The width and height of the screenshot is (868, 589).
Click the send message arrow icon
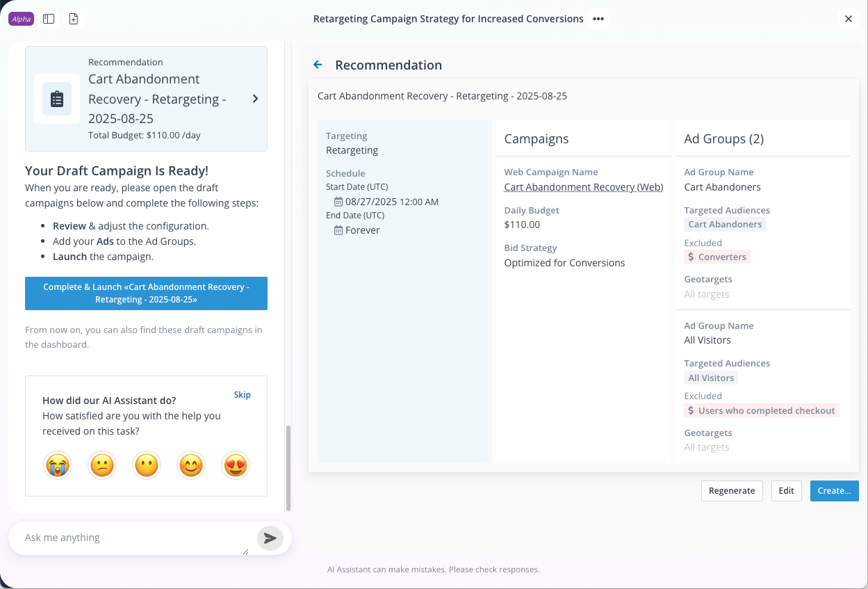pos(270,538)
